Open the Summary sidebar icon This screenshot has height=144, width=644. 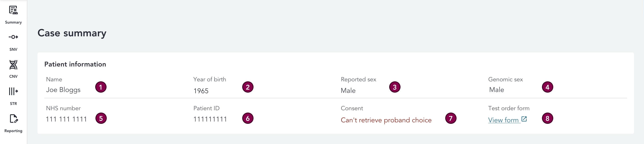point(13,10)
